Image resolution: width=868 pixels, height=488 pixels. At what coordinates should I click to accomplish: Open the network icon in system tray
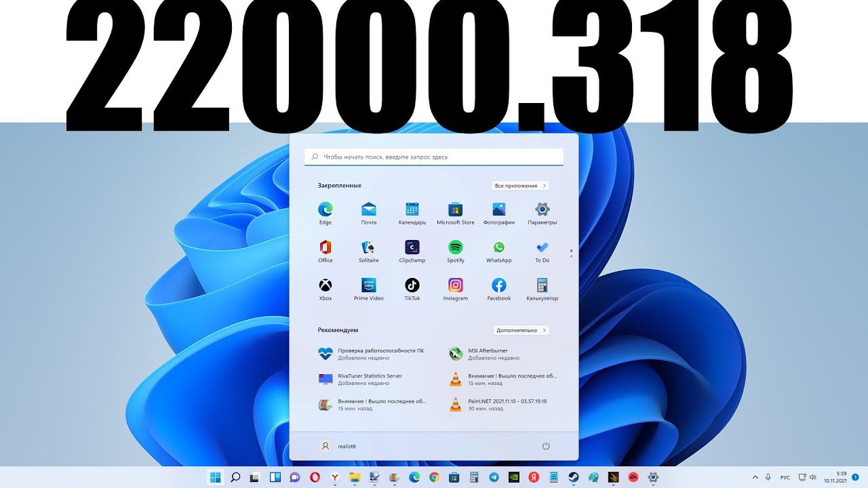coord(802,477)
